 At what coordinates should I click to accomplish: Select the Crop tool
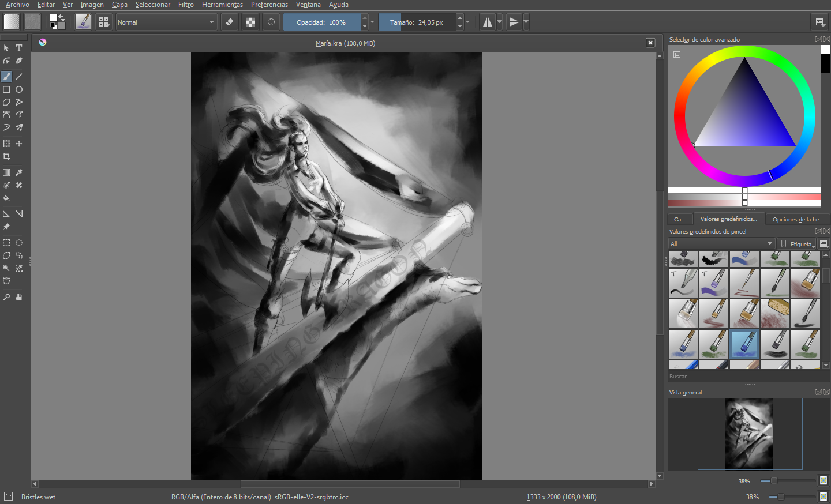[6, 156]
